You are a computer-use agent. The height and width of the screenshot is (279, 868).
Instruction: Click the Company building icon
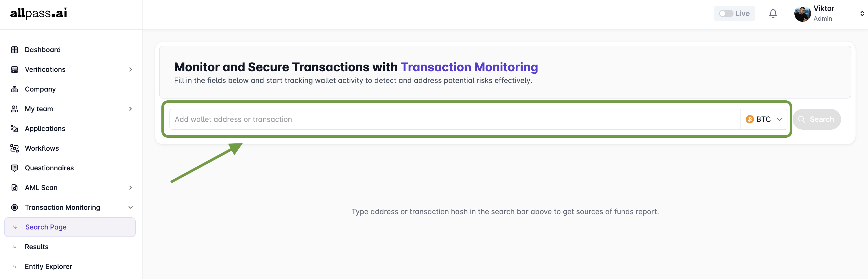[x=15, y=89]
